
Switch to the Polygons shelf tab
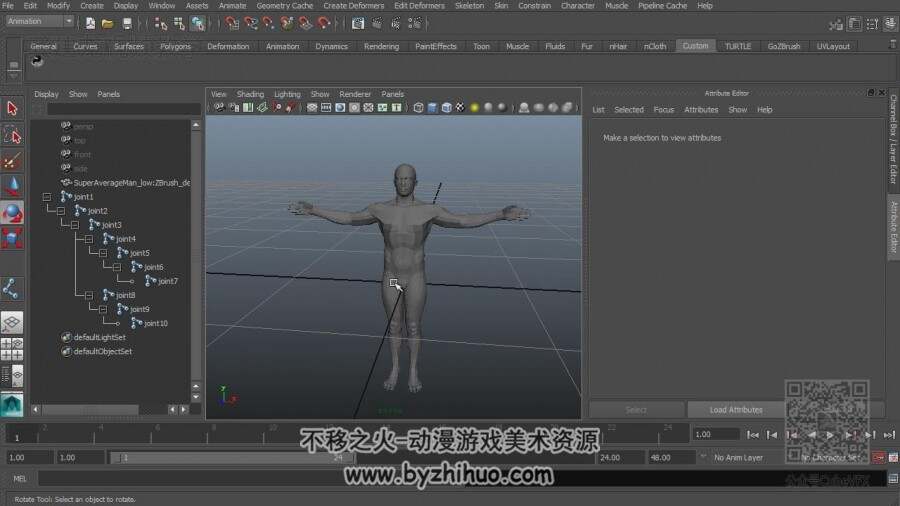click(175, 46)
